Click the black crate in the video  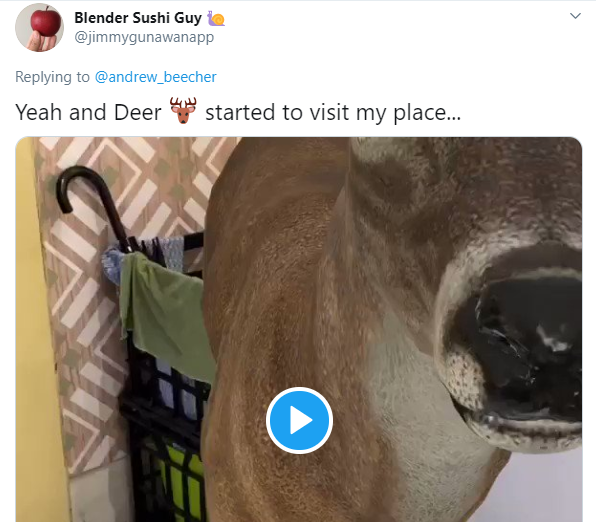point(167,437)
